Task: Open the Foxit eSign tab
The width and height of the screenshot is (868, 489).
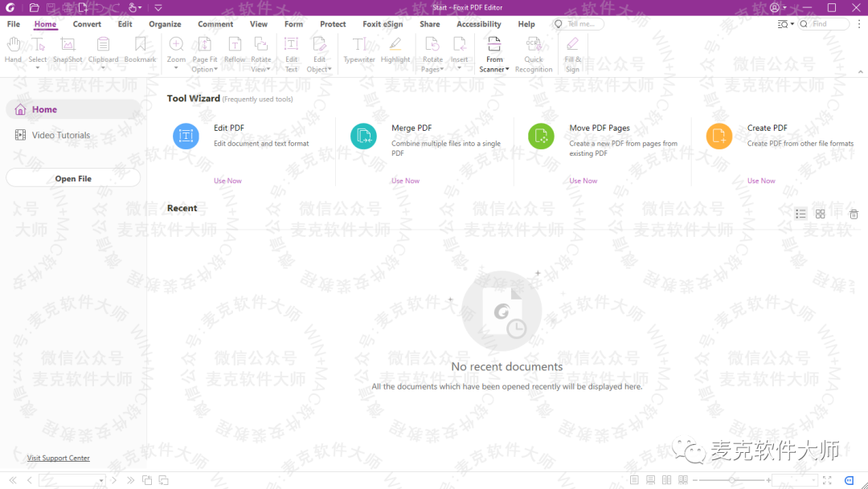Action: (x=383, y=24)
